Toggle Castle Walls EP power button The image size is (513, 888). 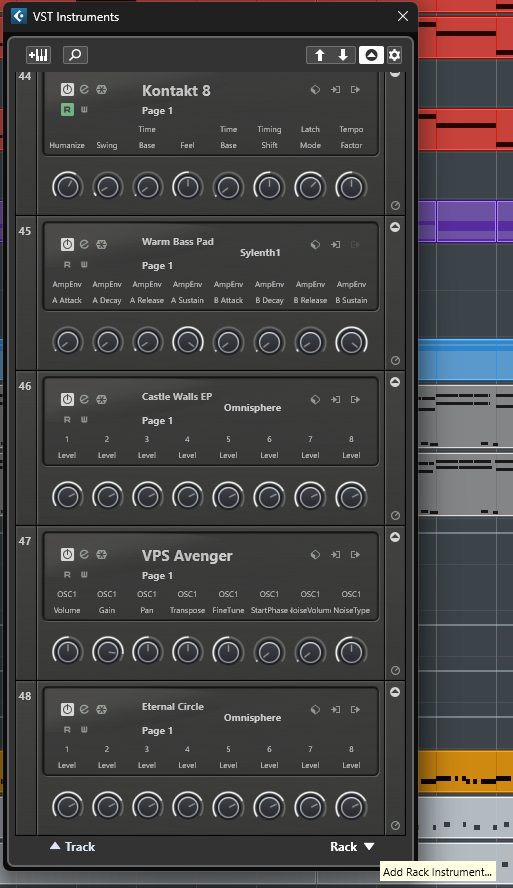point(67,399)
